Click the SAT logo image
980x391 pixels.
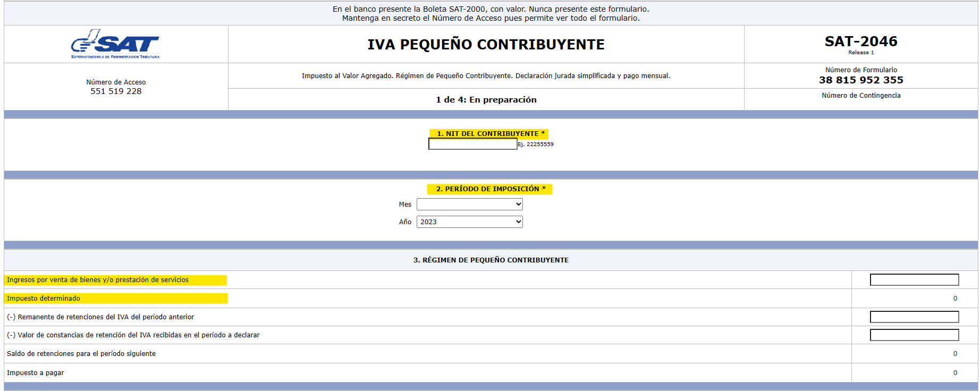click(115, 44)
